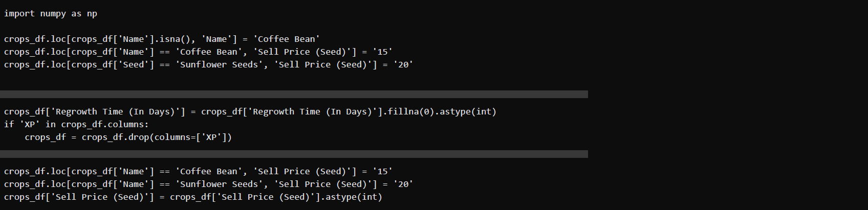The width and height of the screenshot is (868, 210).
Task: Click the word numpy in the import
Action: [x=53, y=14]
